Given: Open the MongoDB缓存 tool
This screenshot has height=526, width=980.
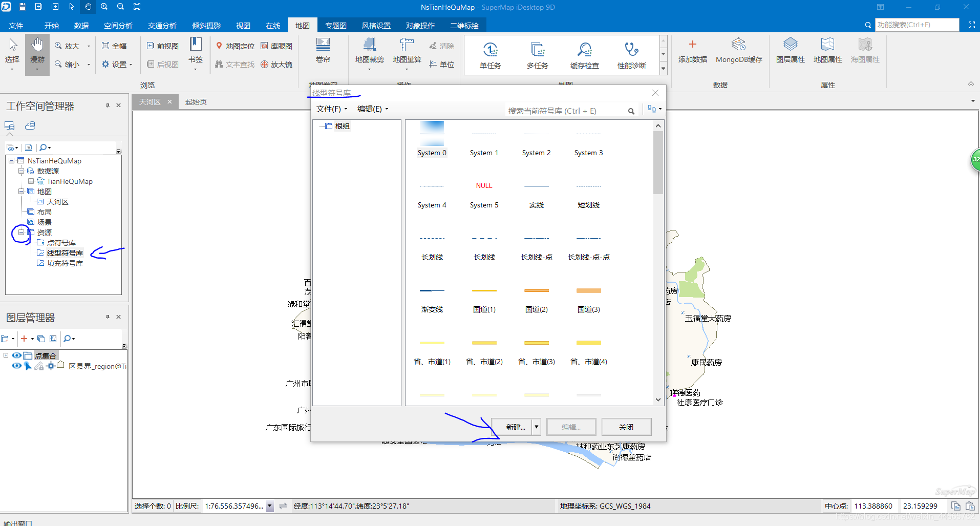Looking at the screenshot, I should pos(739,50).
